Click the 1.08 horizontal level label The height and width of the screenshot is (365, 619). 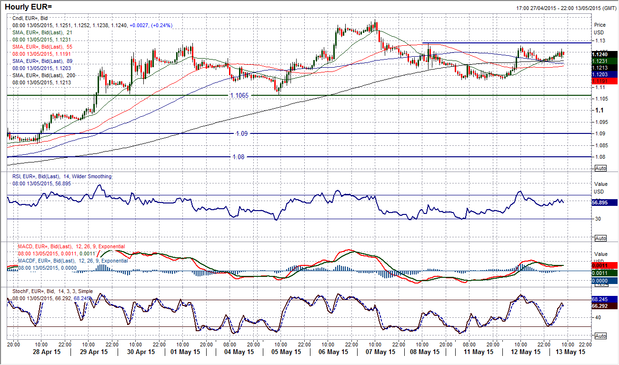point(238,157)
